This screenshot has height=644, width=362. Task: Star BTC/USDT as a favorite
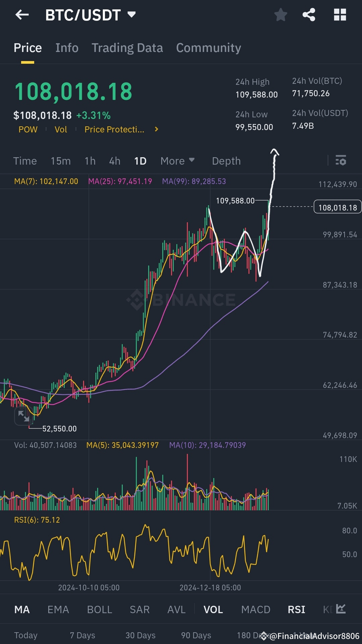pos(280,15)
